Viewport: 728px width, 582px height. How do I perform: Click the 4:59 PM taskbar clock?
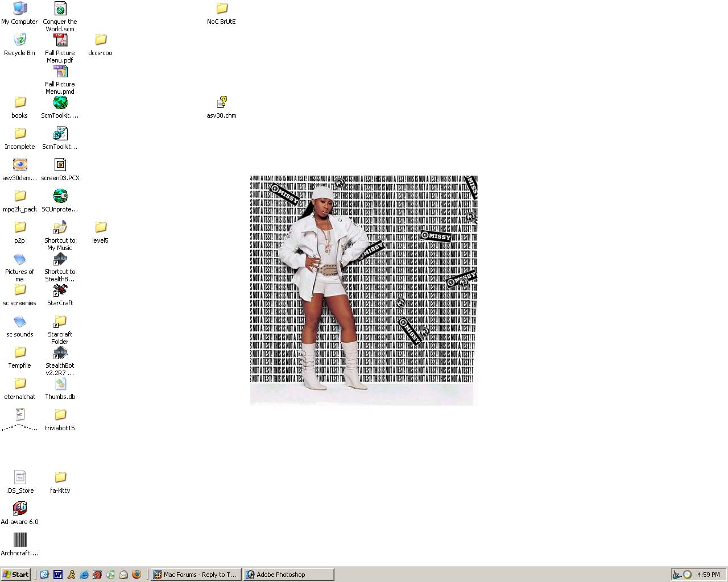709,575
